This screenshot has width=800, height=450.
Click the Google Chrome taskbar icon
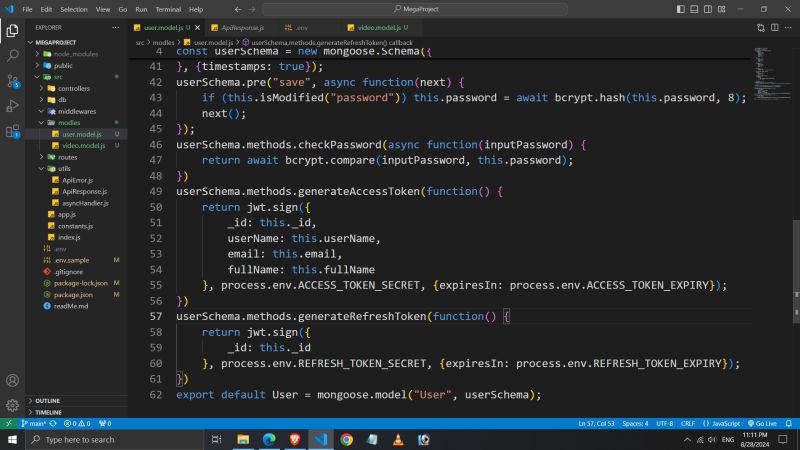click(346, 439)
